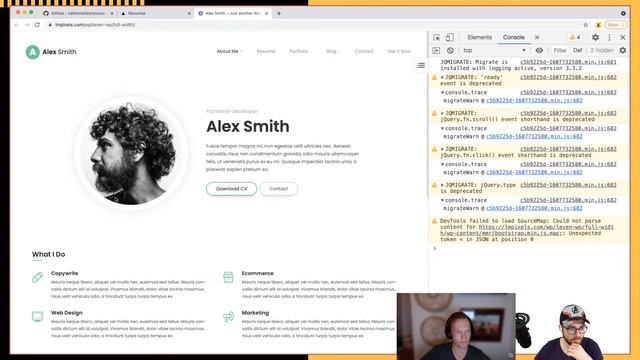Close the Alex Smith browser tab
The height and width of the screenshot is (360, 640).
[x=267, y=13]
